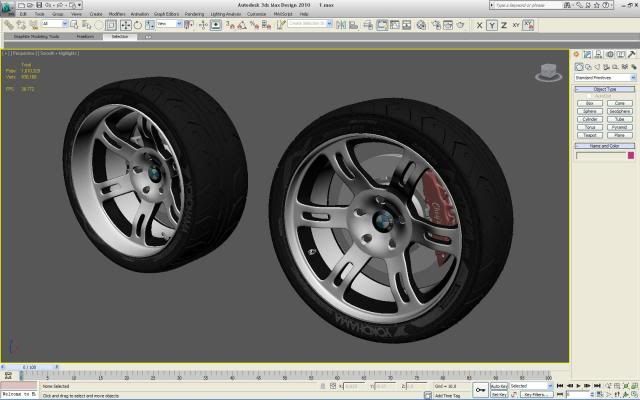Collapse the Object Type rollout
Screen dimensions: 640x400
[x=605, y=89]
